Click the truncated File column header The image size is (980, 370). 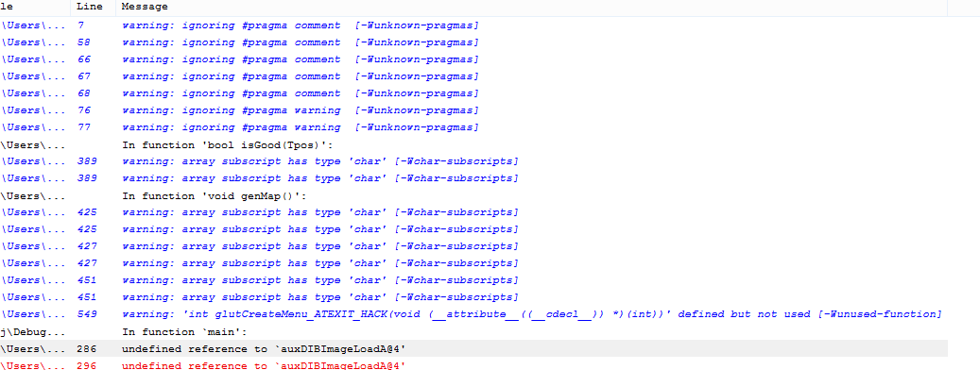point(35,7)
